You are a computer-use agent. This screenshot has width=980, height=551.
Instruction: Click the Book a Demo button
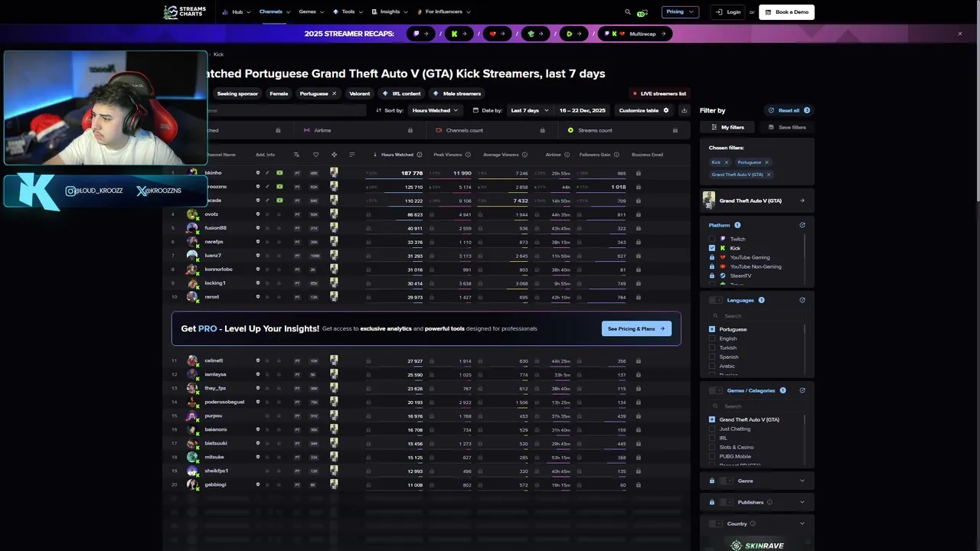[786, 12]
